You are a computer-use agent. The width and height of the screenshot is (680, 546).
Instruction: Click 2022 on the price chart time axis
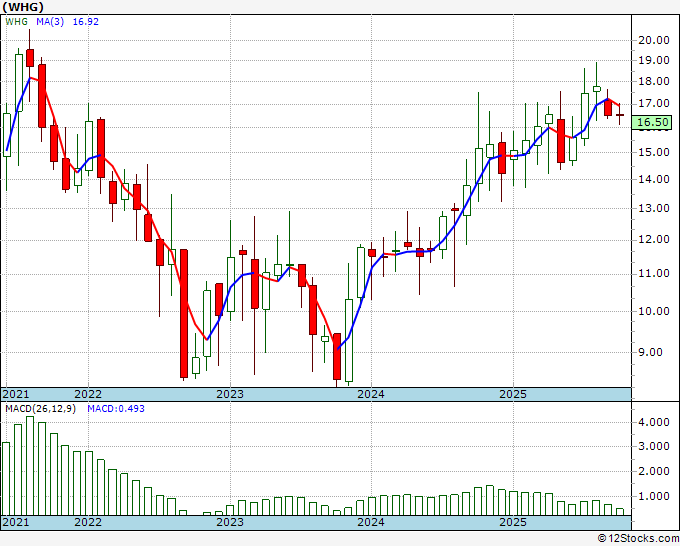(88, 394)
